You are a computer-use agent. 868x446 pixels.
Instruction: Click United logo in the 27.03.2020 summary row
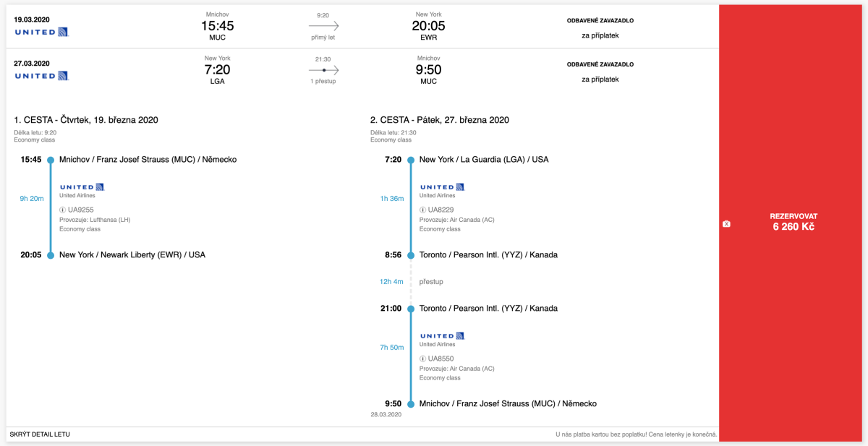point(41,76)
